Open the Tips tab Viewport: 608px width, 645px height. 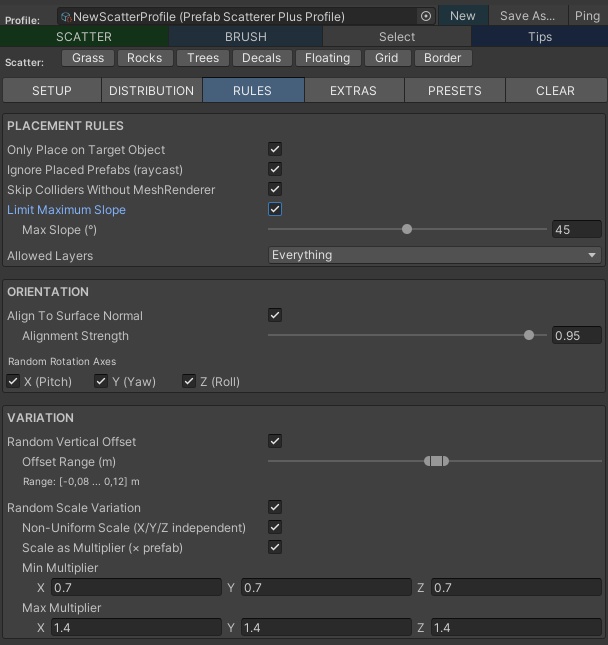tap(540, 37)
